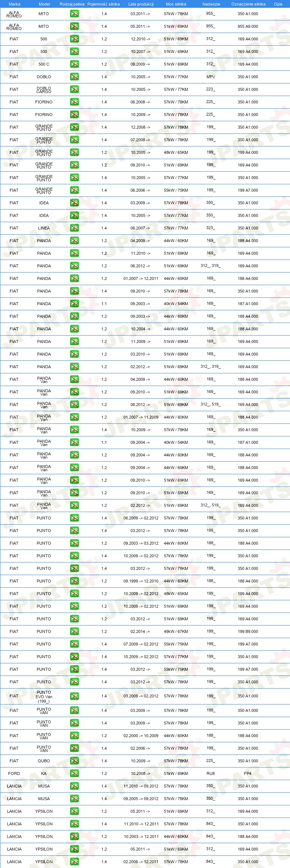Click fuel icon in FIAT DOBLO CARGO row
290x868 pixels.
[74, 89]
